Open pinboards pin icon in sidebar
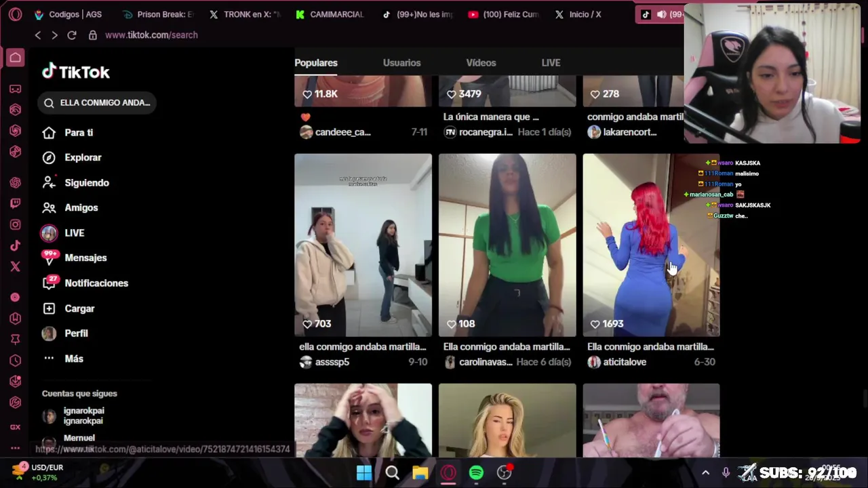This screenshot has height=488, width=868. pyautogui.click(x=15, y=339)
